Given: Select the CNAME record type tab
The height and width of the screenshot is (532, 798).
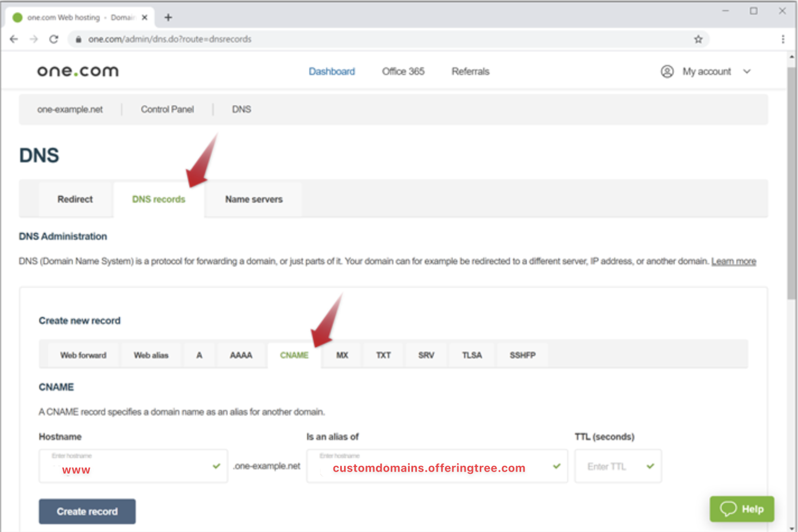Looking at the screenshot, I should click(294, 355).
